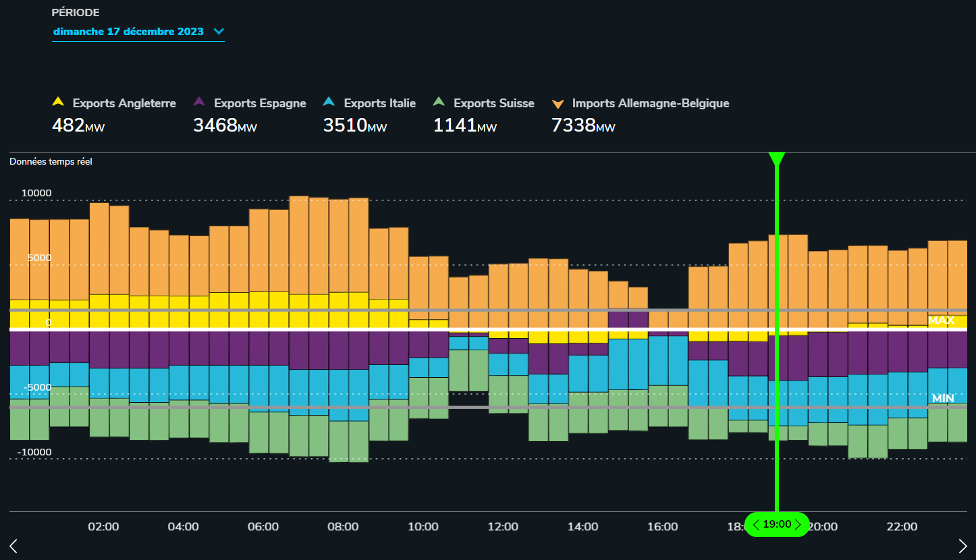Toggle the Imports Allemagne-Belgique series label

pos(651,103)
